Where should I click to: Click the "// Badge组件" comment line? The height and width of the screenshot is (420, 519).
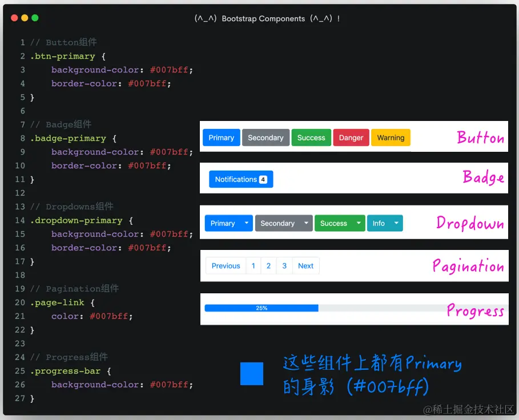click(61, 124)
